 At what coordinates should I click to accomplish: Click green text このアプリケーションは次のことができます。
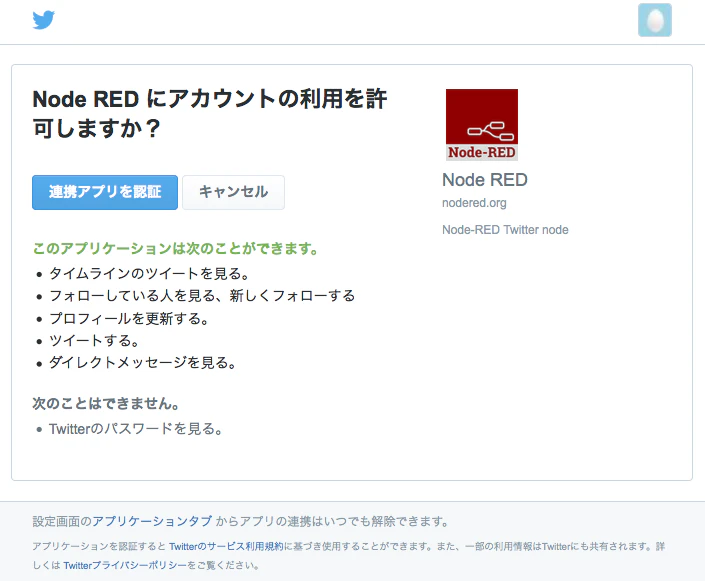point(176,248)
